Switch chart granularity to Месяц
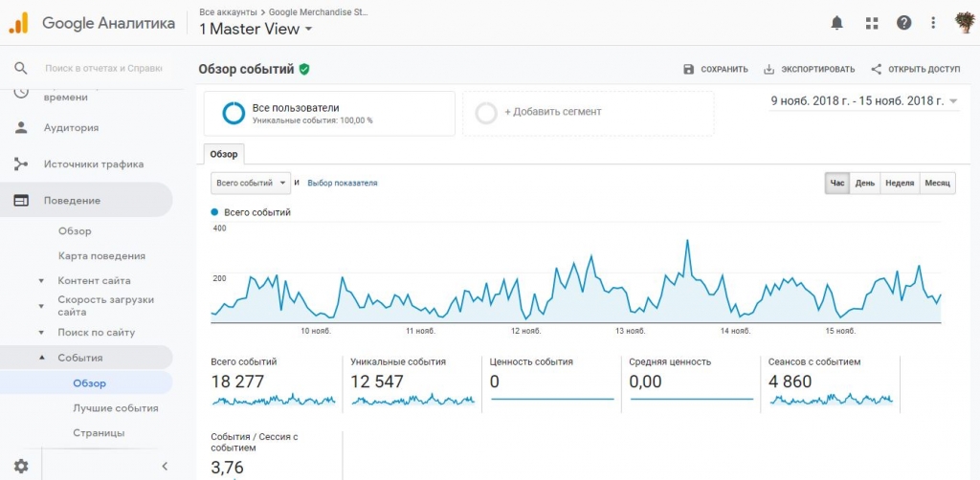This screenshot has width=980, height=480. pos(938,184)
